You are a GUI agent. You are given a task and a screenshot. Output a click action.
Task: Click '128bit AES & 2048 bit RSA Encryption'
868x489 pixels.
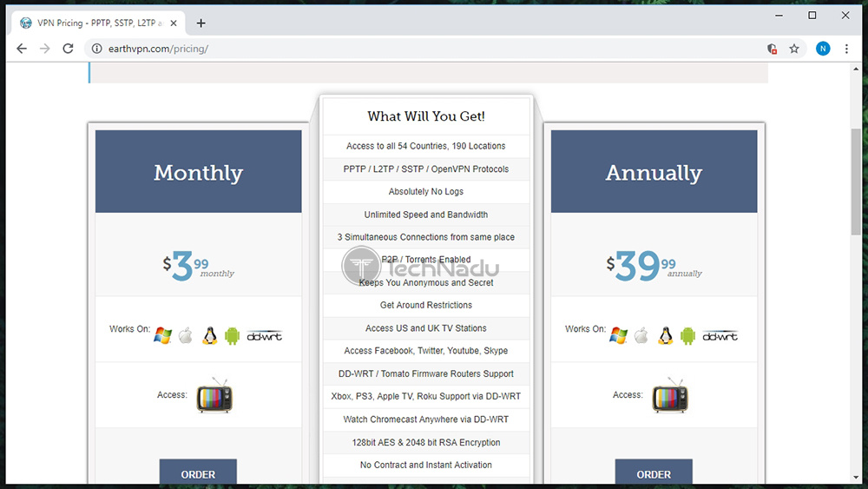click(x=425, y=442)
